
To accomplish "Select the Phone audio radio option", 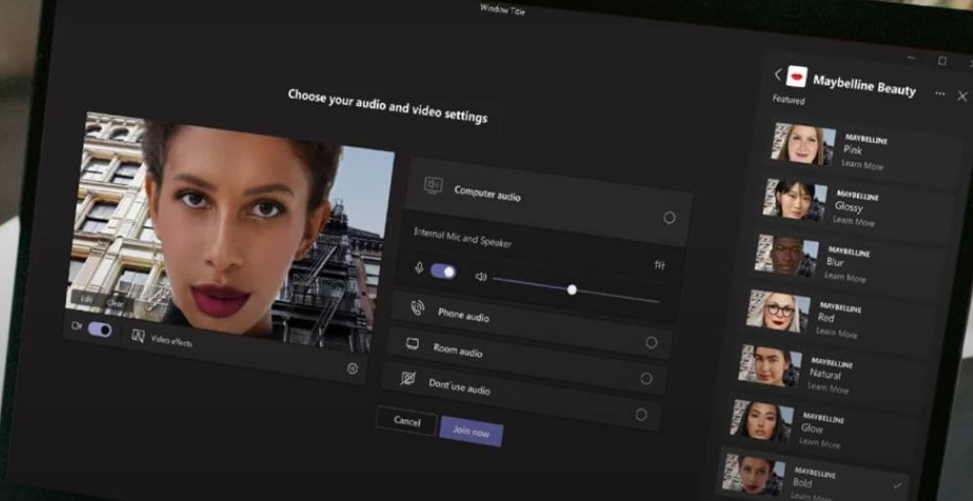I will 651,343.
